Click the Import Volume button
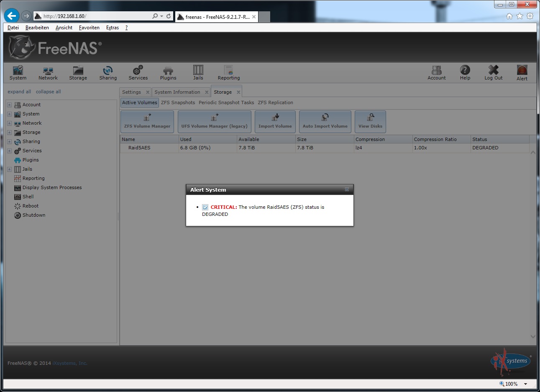 (x=275, y=122)
